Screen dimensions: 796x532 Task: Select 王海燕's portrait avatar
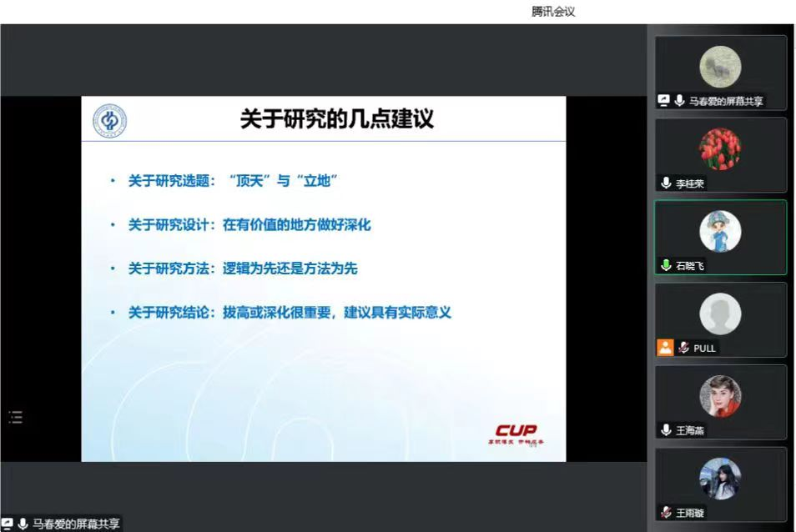pos(720,396)
